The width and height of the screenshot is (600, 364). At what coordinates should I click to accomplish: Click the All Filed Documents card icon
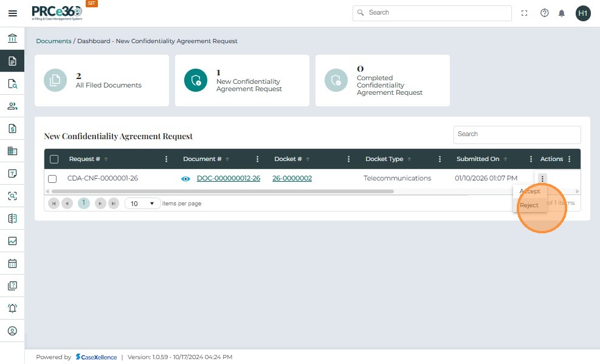click(55, 80)
